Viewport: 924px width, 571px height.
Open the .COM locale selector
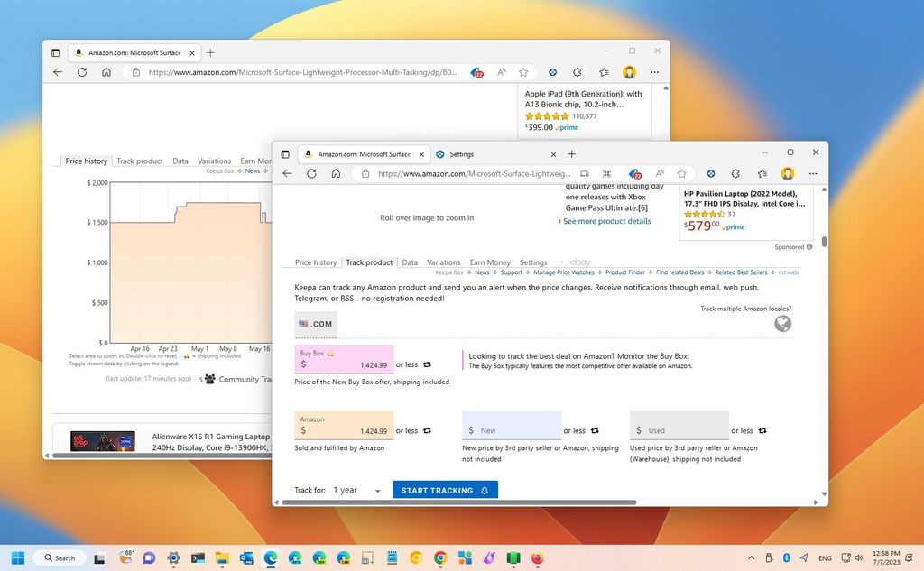pyautogui.click(x=316, y=324)
